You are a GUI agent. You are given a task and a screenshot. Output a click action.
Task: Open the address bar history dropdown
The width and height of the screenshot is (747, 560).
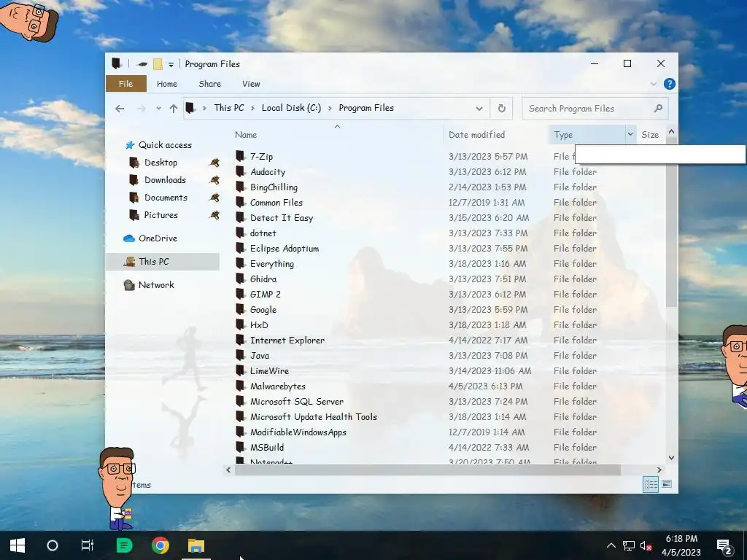click(479, 109)
